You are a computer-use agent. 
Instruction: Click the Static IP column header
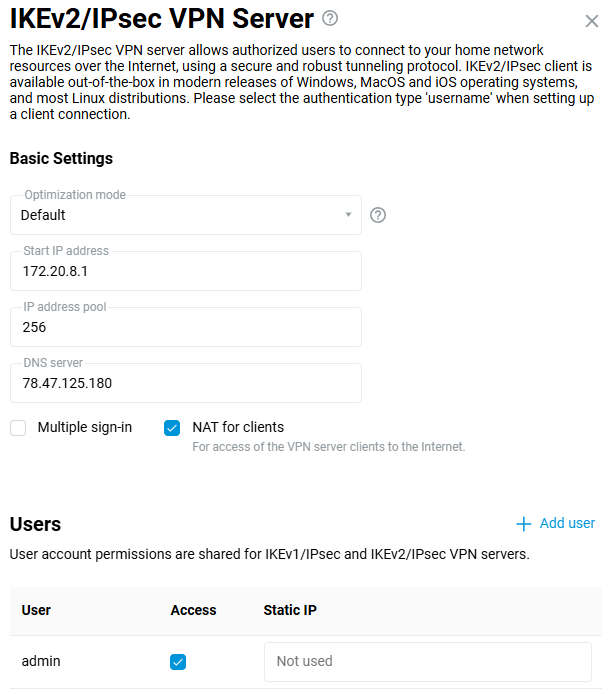(x=290, y=610)
